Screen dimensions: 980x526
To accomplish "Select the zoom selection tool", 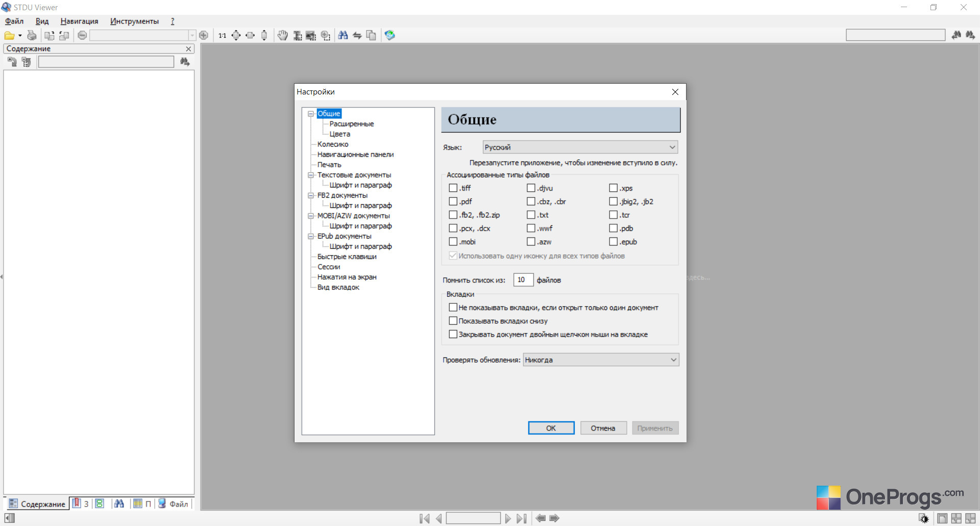I will tap(325, 35).
